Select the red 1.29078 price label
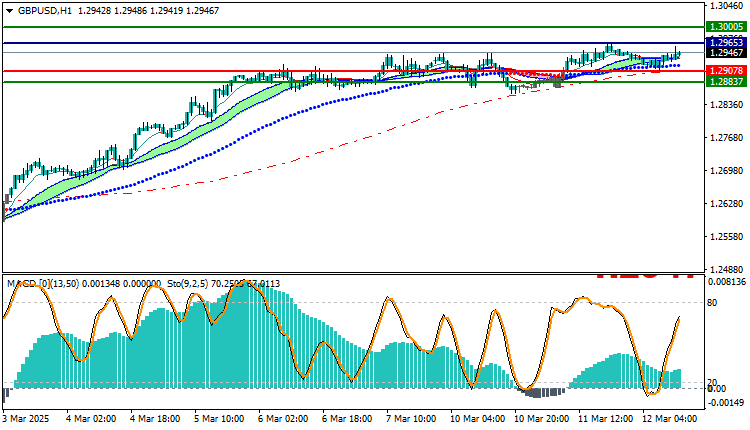The height and width of the screenshot is (430, 750). [727, 71]
